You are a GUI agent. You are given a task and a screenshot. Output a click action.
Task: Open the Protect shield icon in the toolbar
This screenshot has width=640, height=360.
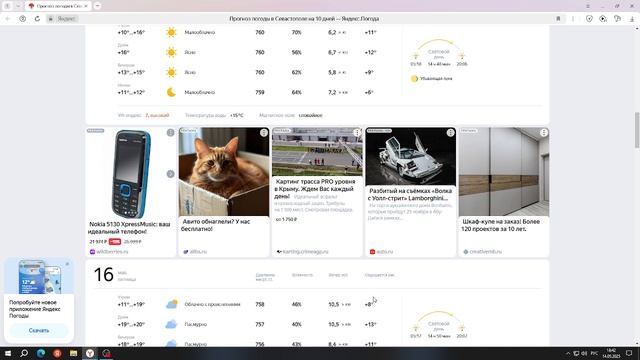tap(589, 19)
